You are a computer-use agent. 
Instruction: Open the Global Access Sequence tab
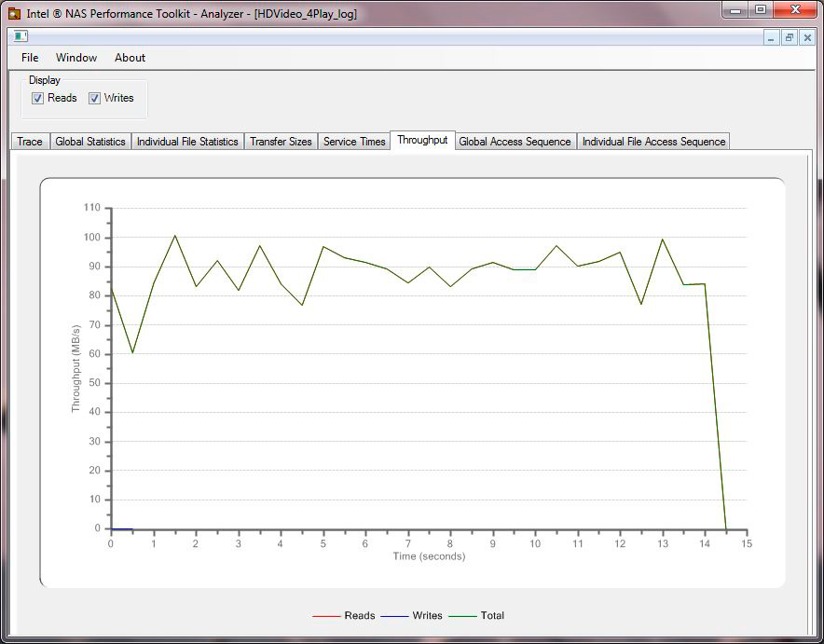[x=515, y=142]
